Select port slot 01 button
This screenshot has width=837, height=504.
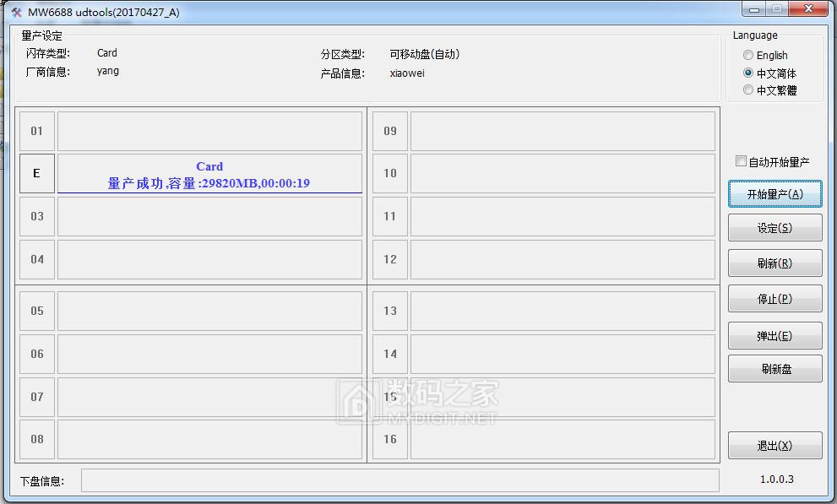(37, 131)
